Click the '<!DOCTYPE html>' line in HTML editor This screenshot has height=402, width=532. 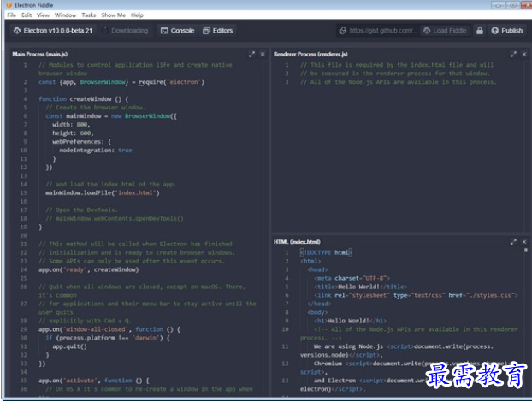point(326,252)
